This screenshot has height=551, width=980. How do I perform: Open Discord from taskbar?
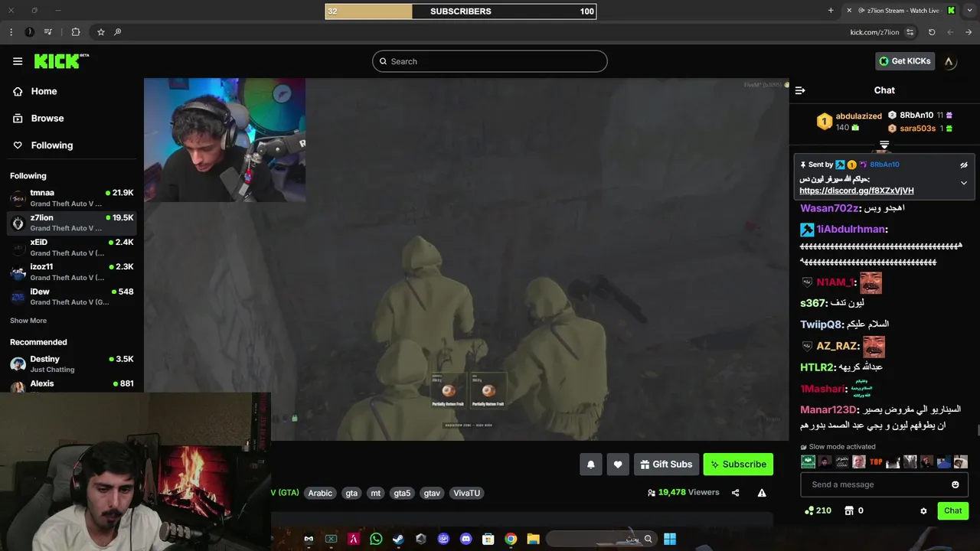(x=465, y=539)
